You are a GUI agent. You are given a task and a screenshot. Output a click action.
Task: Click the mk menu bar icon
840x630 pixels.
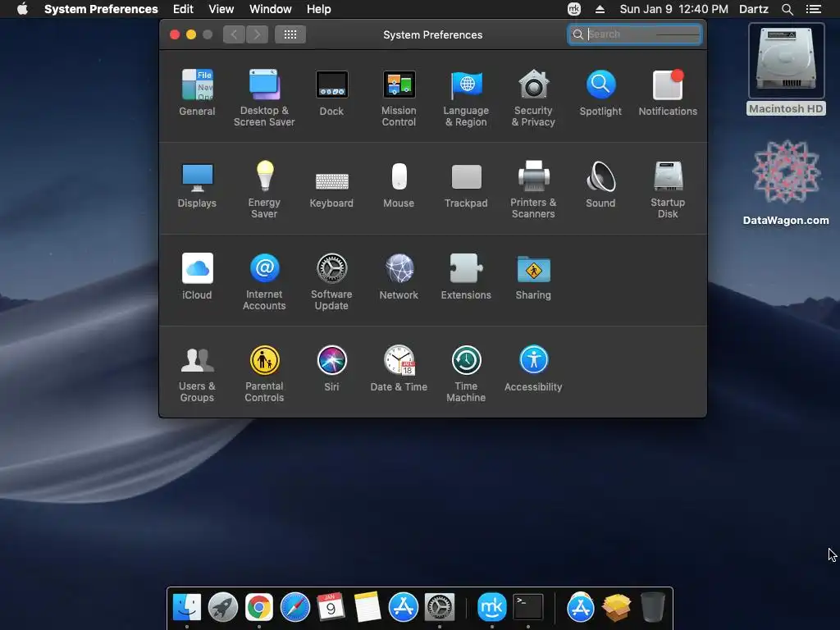pos(574,9)
